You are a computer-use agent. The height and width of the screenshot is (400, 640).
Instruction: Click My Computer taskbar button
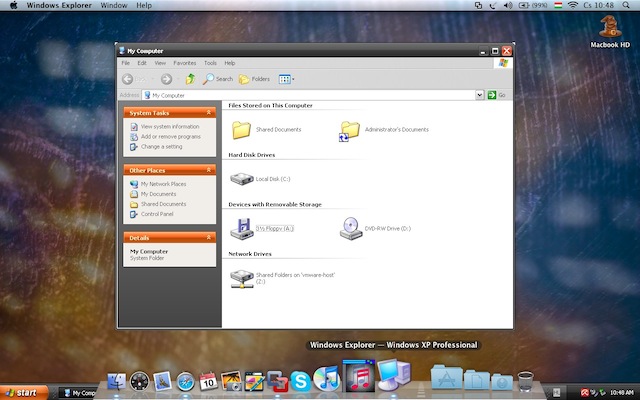point(80,393)
